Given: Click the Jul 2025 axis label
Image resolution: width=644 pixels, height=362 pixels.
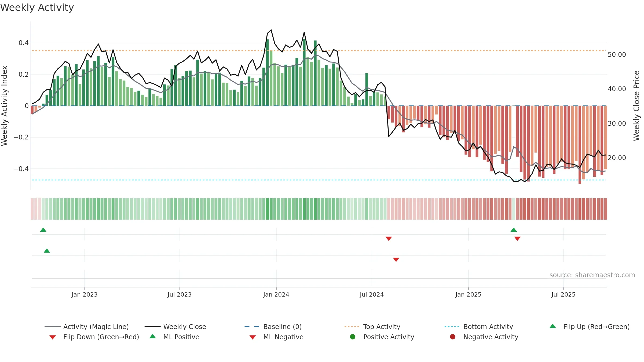Looking at the screenshot, I should click(x=563, y=295).
